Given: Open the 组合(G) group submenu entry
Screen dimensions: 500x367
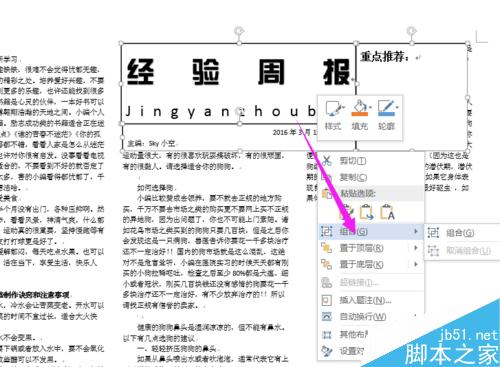Looking at the screenshot, I should click(x=371, y=231).
